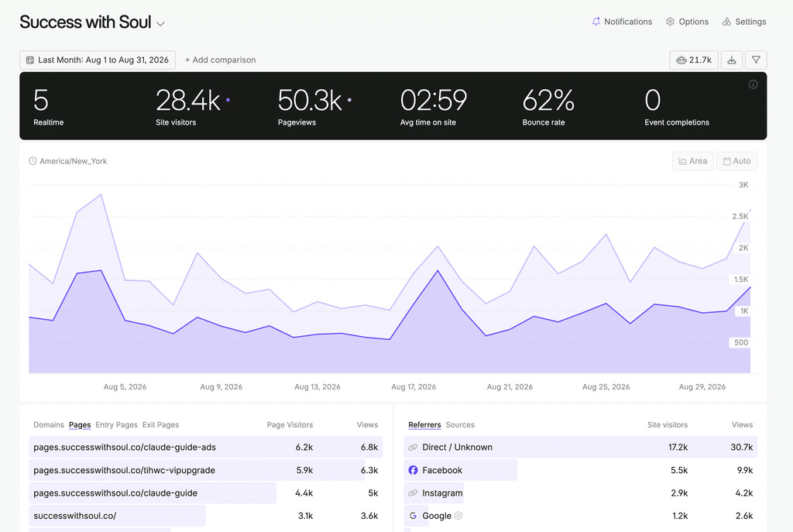Open the Success with Soul site dropdown chevron
793x532 pixels.
tap(160, 24)
